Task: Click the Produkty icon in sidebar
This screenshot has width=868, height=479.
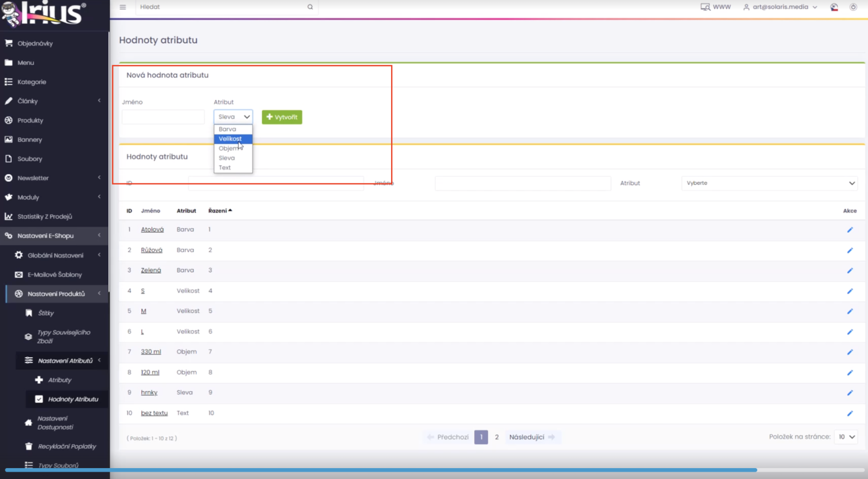Action: coord(9,120)
